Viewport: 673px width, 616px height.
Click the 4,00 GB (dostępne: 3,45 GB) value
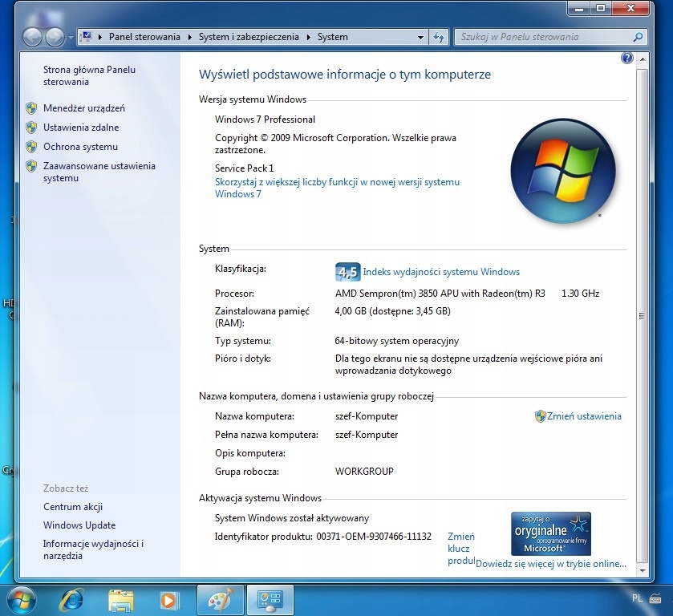(393, 311)
